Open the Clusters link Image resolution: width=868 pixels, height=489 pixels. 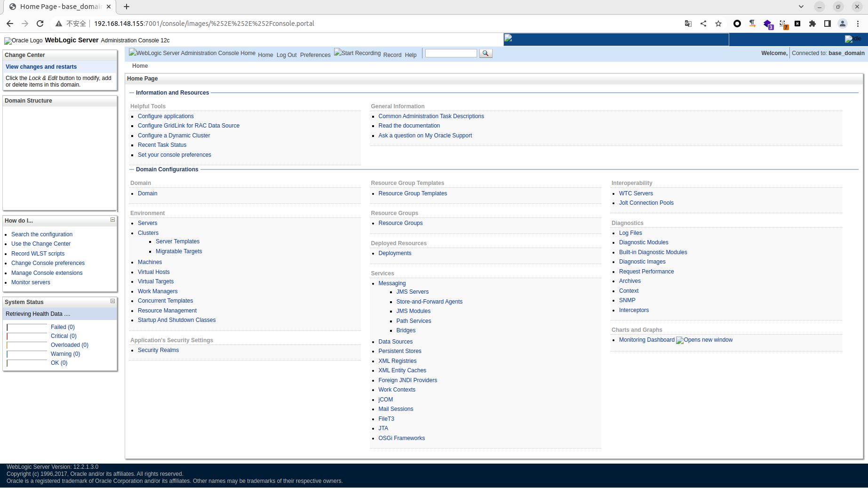click(148, 233)
